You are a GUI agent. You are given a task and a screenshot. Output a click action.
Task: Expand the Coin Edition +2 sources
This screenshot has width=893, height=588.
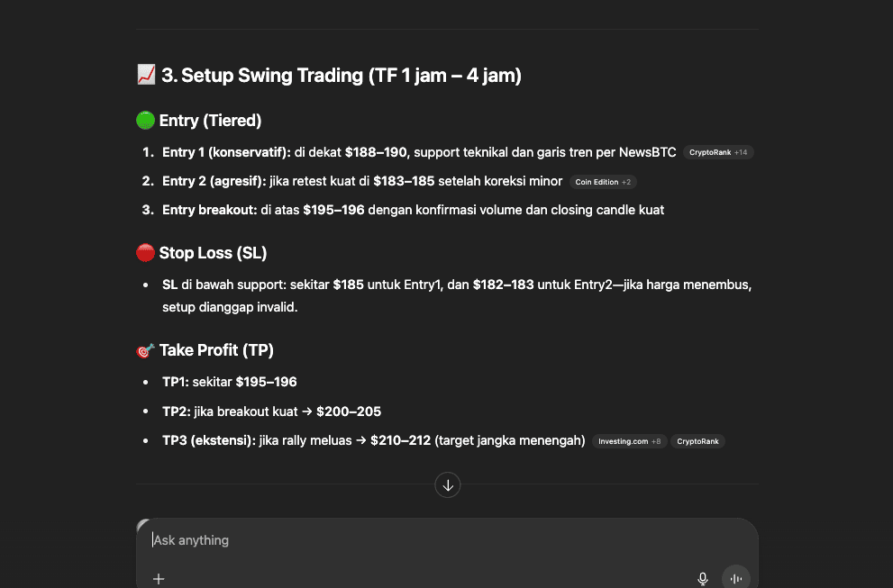(x=603, y=182)
